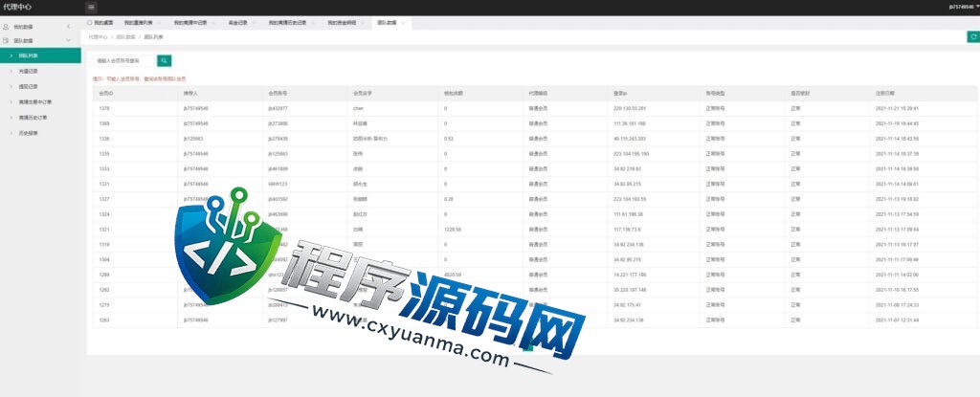Click member ID 1289 cell

103,275
